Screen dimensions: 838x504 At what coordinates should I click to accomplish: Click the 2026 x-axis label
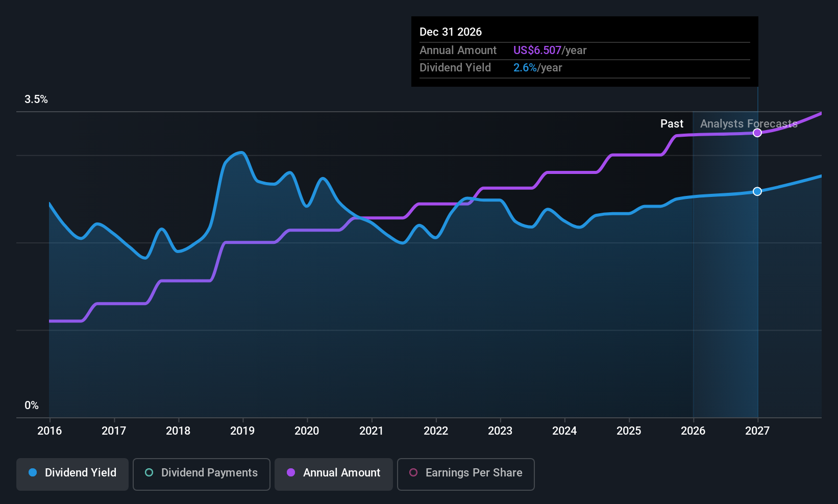click(x=693, y=431)
